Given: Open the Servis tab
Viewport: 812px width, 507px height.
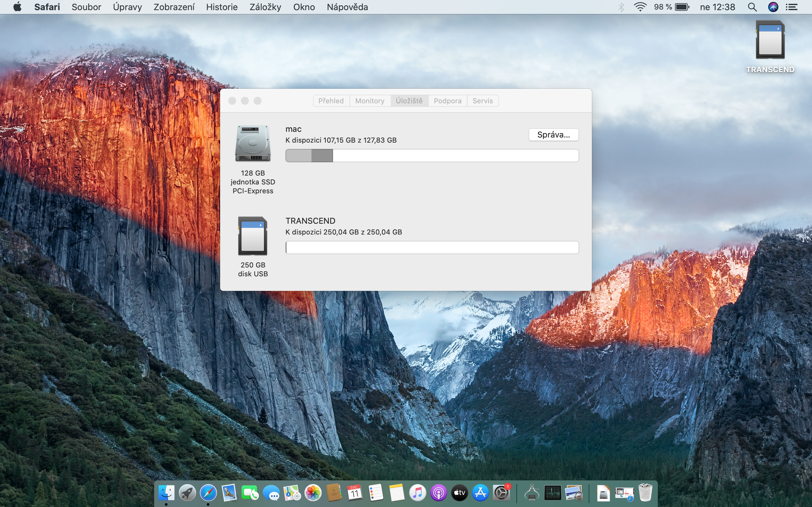Looking at the screenshot, I should point(482,101).
